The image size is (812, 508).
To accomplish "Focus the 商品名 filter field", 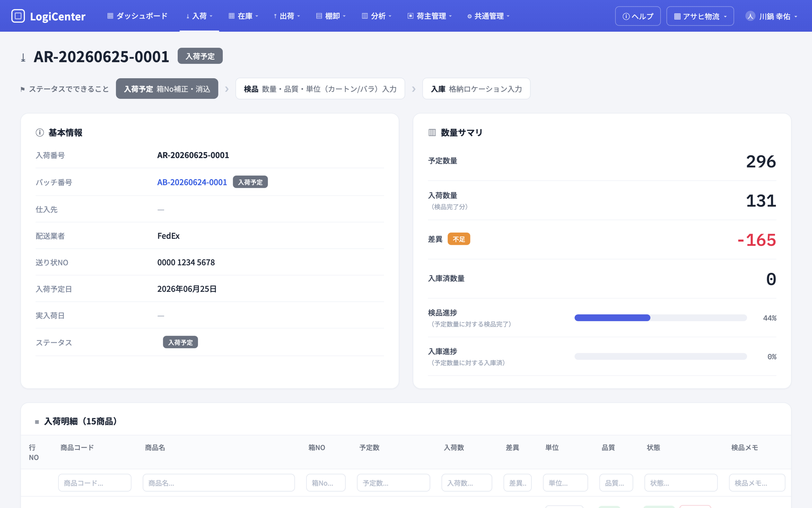I will [x=219, y=483].
